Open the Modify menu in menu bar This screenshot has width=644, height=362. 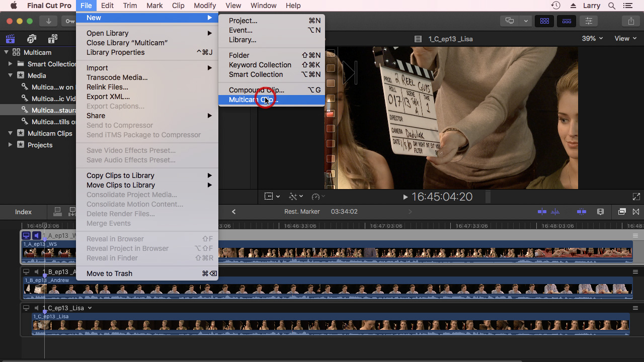point(205,6)
